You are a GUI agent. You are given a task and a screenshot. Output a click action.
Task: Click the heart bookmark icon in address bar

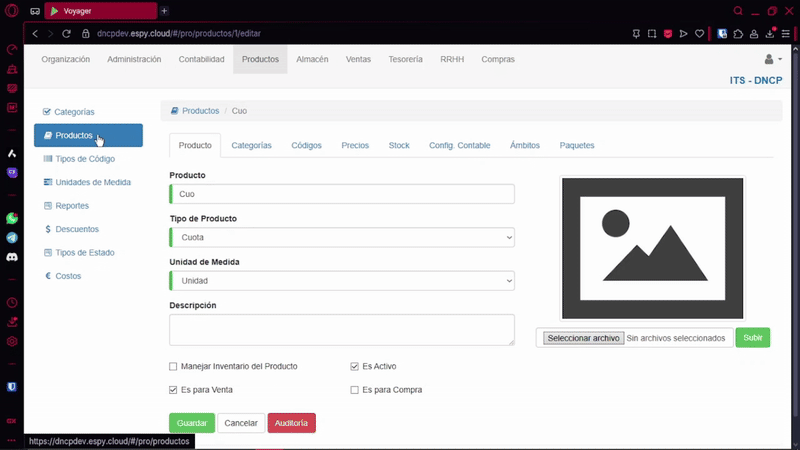click(x=699, y=33)
